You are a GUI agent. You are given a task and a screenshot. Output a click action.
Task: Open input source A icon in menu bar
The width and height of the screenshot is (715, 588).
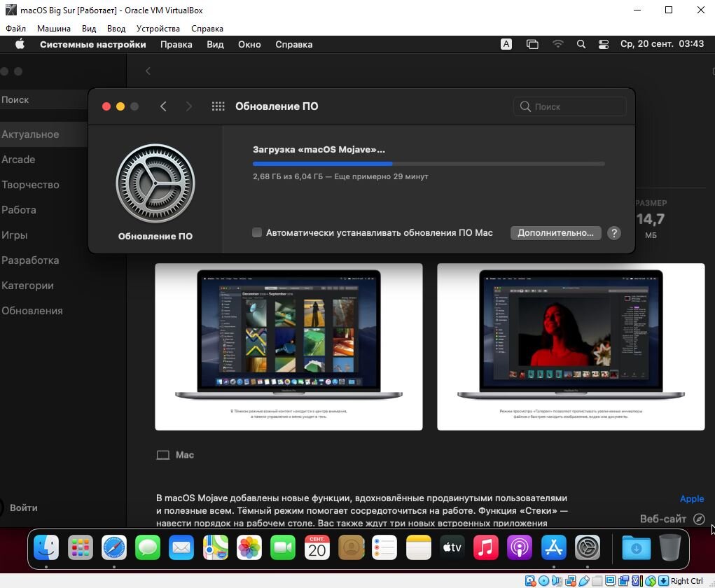[x=506, y=44]
